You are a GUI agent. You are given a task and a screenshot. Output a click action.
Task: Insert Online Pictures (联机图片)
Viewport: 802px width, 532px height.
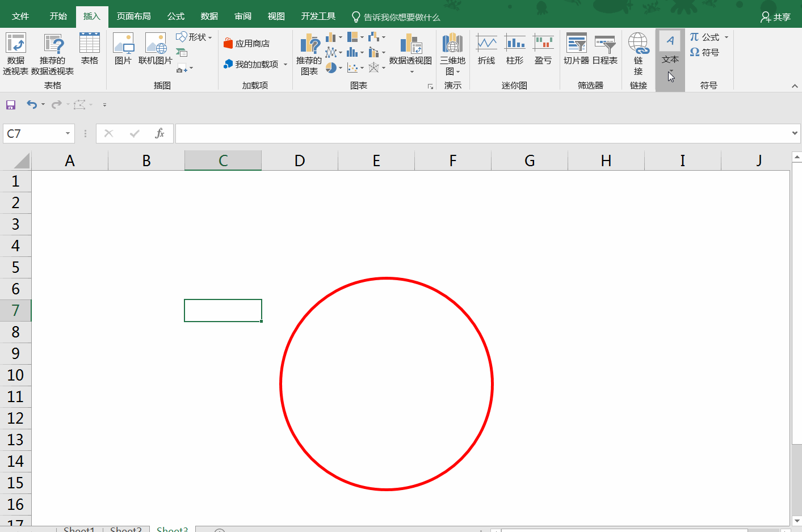pyautogui.click(x=155, y=49)
